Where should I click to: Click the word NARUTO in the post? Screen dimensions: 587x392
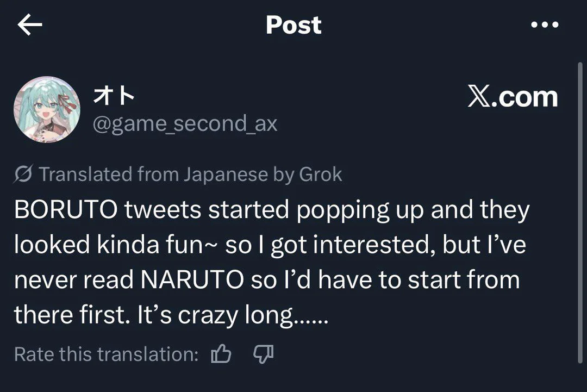point(192,280)
